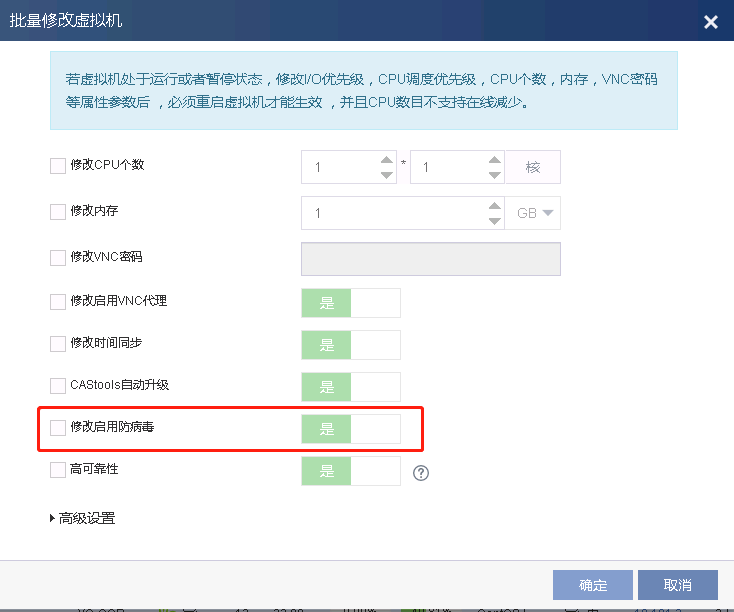
Task: Decrease first CPU count spinner value
Action: [x=387, y=175]
